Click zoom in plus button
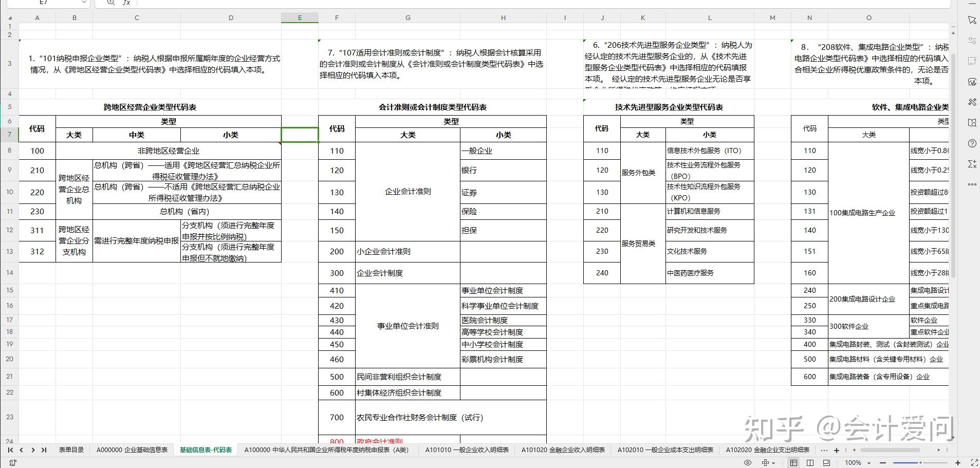Viewport: 980px width, 468px height. coord(958,463)
